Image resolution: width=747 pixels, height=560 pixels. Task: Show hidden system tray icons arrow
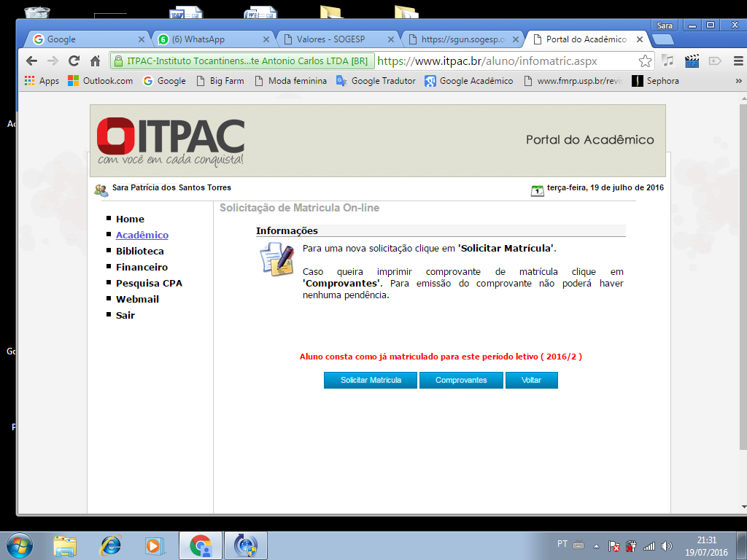pos(596,545)
